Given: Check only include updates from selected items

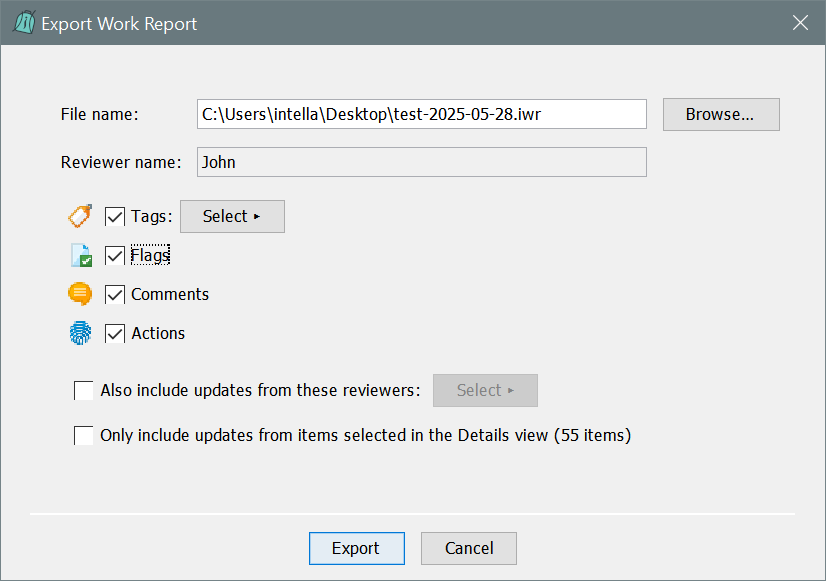Looking at the screenshot, I should tap(84, 435).
